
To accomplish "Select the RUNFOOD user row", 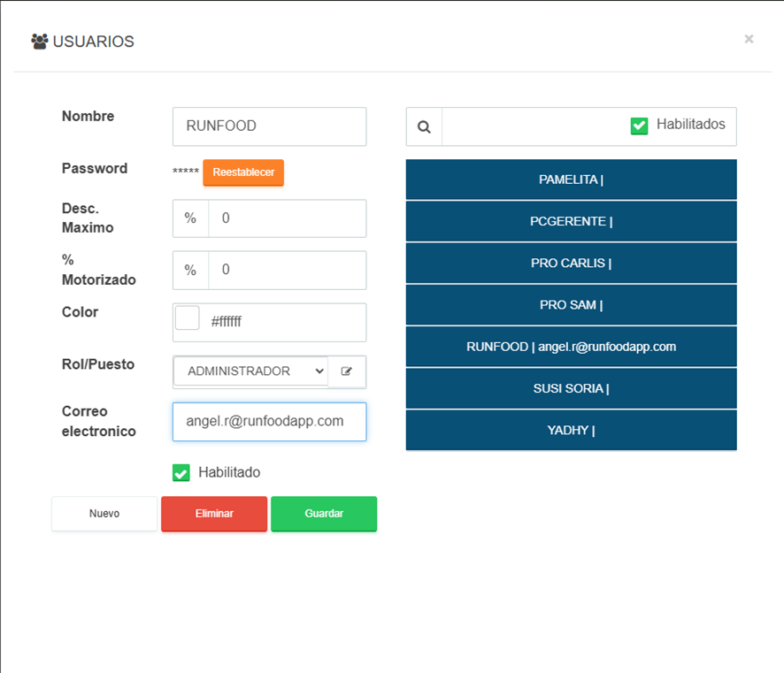I will pos(571,347).
